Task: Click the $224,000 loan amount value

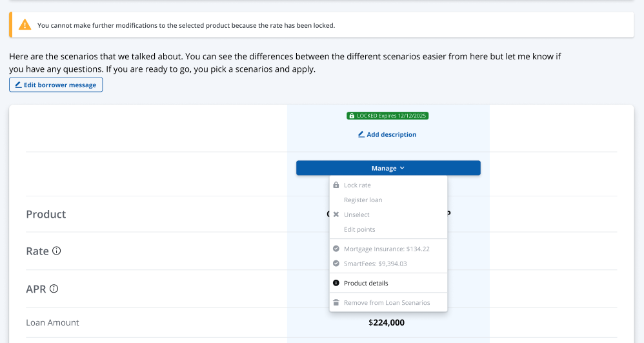Action: pyautogui.click(x=387, y=322)
